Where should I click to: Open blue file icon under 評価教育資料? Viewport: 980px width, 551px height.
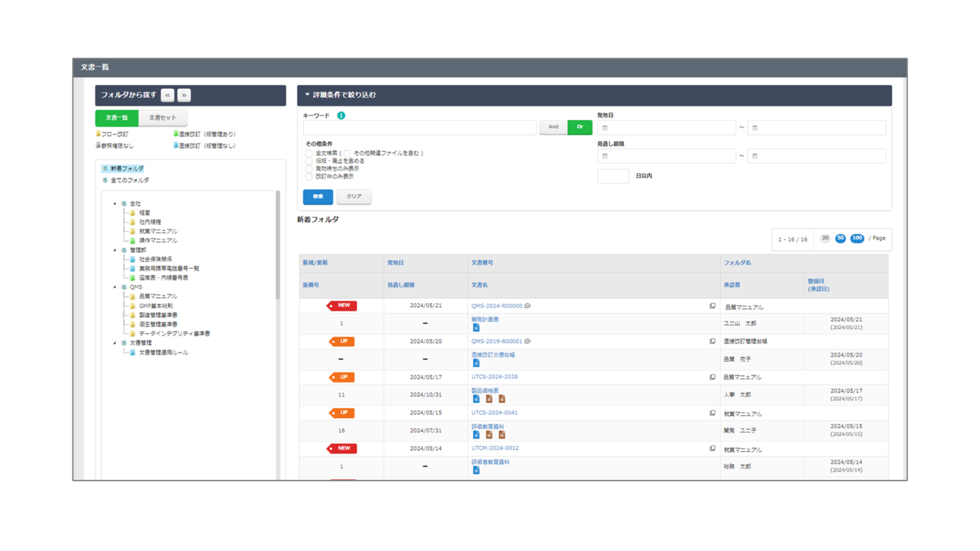[x=476, y=435]
